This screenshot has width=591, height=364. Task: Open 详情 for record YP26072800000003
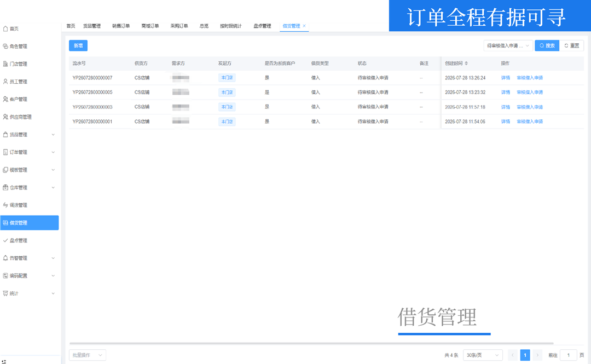(506, 107)
